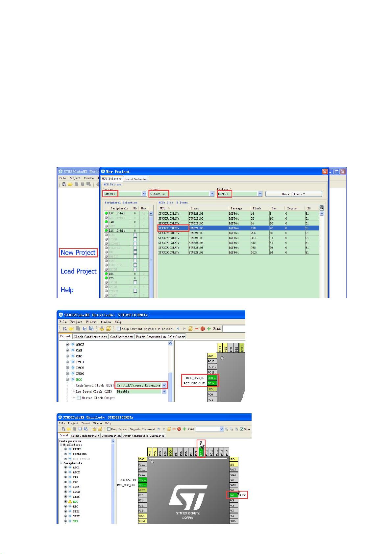Click the green plus icon in bottom toolbar
The width and height of the screenshot is (392, 554).
click(x=184, y=429)
